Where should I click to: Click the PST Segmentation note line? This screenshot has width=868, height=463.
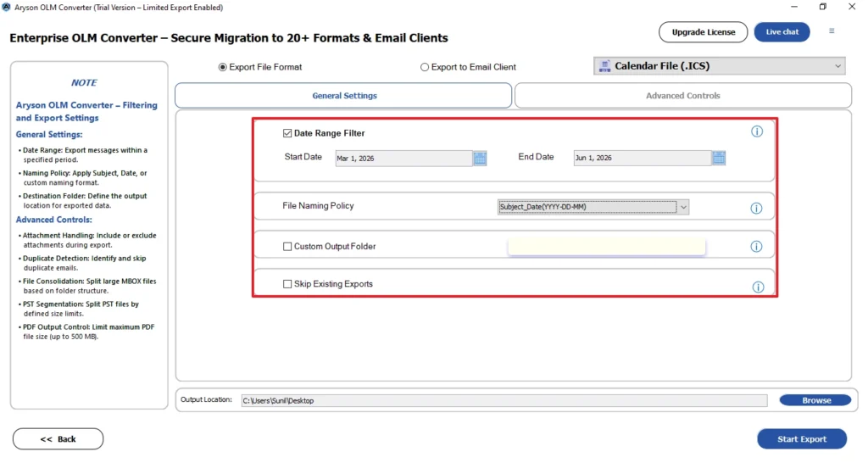(79, 309)
